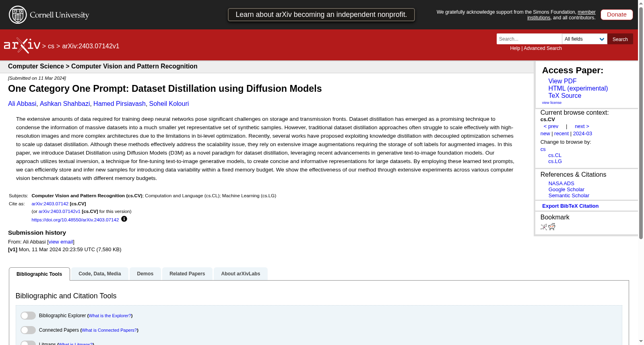This screenshot has width=644, height=345.
Task: Open the arXiv:2403.07142 cite link
Action: coord(50,204)
